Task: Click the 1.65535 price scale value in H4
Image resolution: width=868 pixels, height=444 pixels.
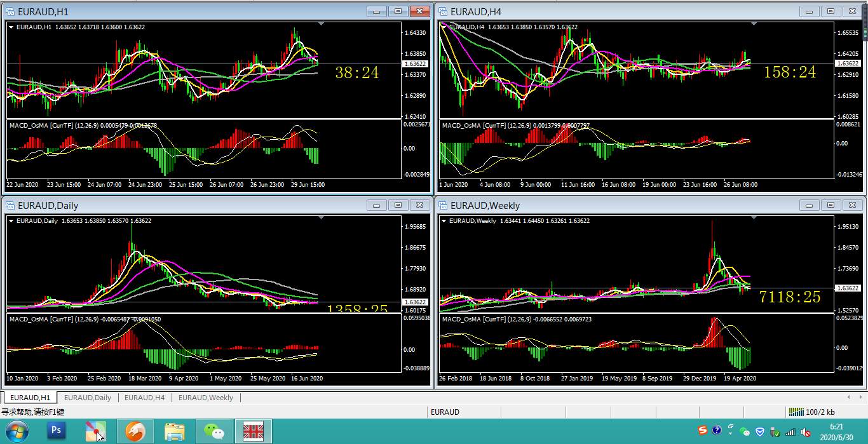Action: tap(848, 33)
